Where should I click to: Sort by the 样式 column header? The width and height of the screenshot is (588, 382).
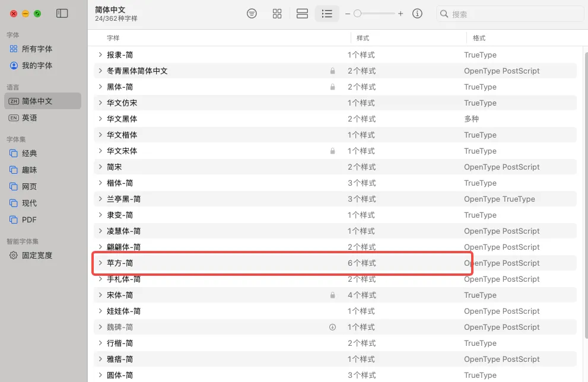click(x=363, y=38)
